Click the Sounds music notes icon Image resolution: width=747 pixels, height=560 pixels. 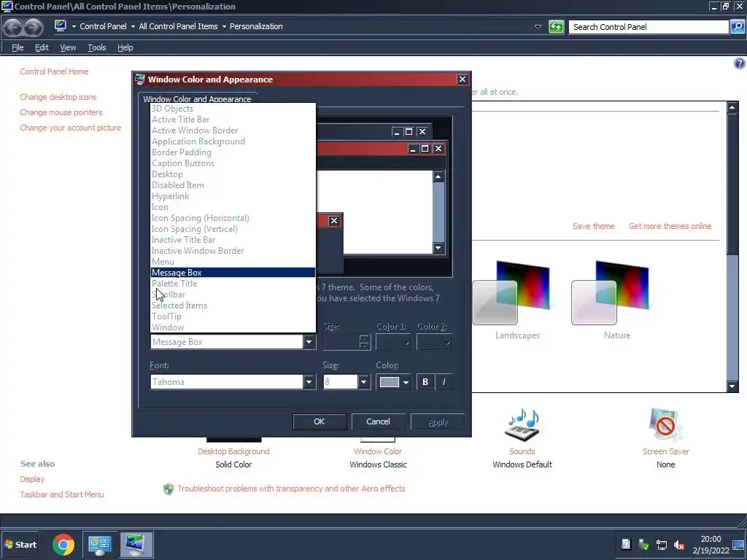point(522,425)
